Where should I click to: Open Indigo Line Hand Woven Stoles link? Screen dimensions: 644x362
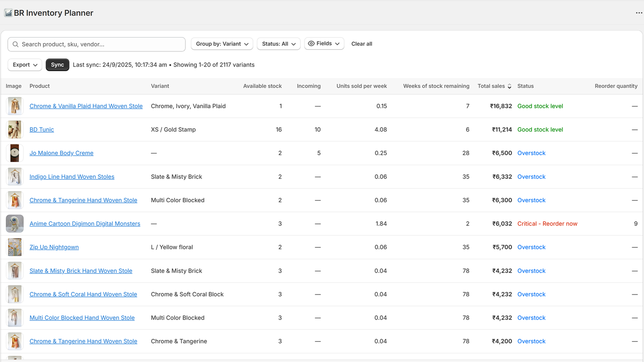72,177
